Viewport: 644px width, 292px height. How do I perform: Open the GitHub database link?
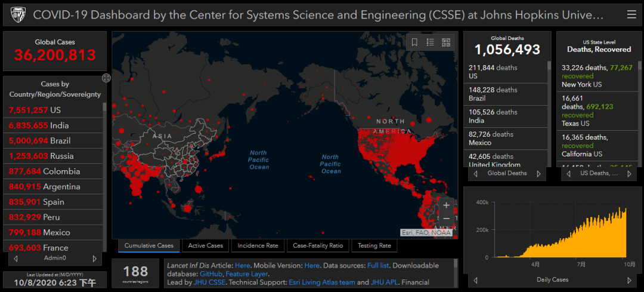[211, 273]
